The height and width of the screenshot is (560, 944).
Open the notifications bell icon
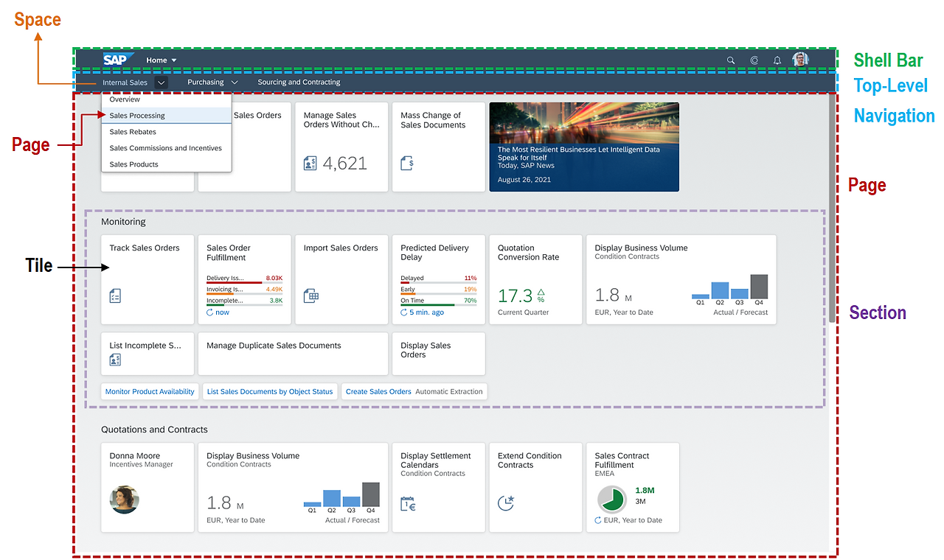(777, 60)
